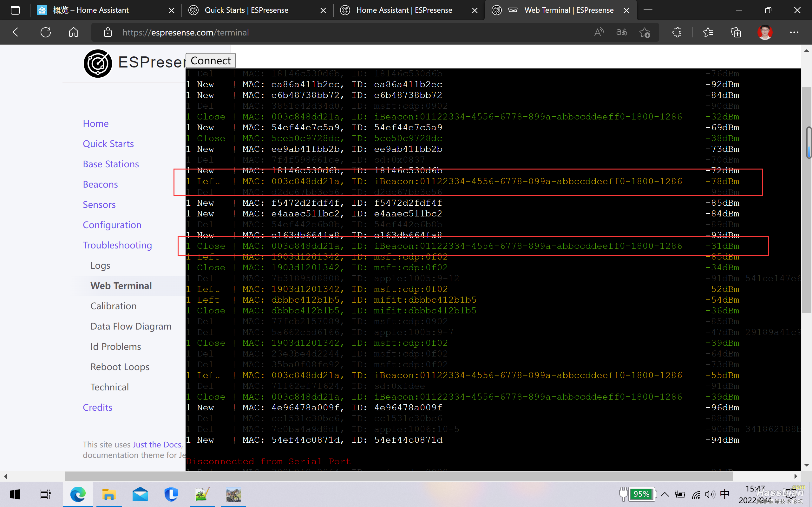Open the Beacons section icon
Screen dimensions: 812x507
(100, 184)
